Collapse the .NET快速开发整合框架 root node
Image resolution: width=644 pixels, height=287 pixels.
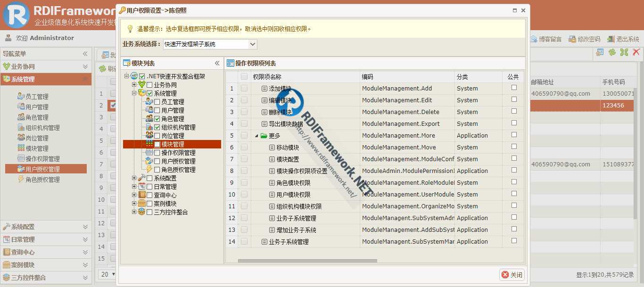coord(126,76)
